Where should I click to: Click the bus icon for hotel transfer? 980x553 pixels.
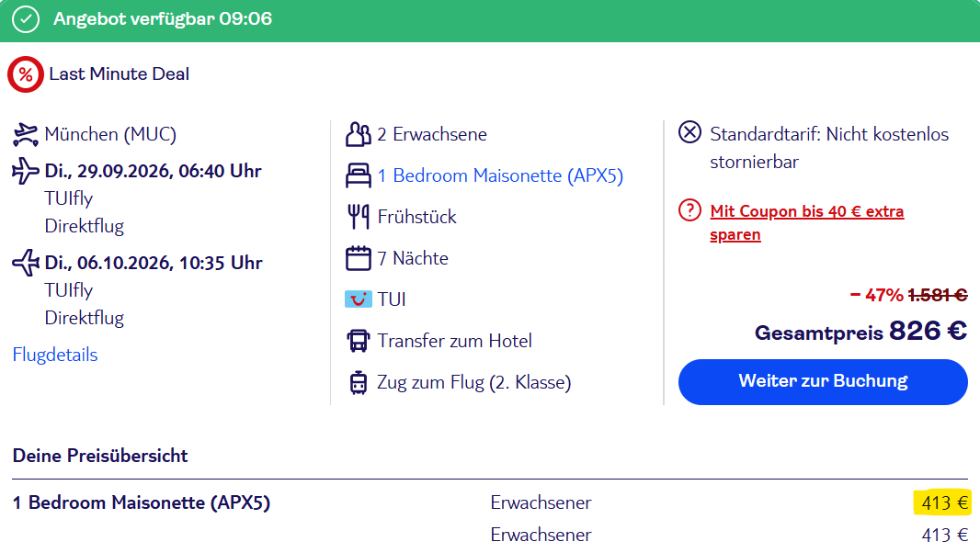coord(359,341)
